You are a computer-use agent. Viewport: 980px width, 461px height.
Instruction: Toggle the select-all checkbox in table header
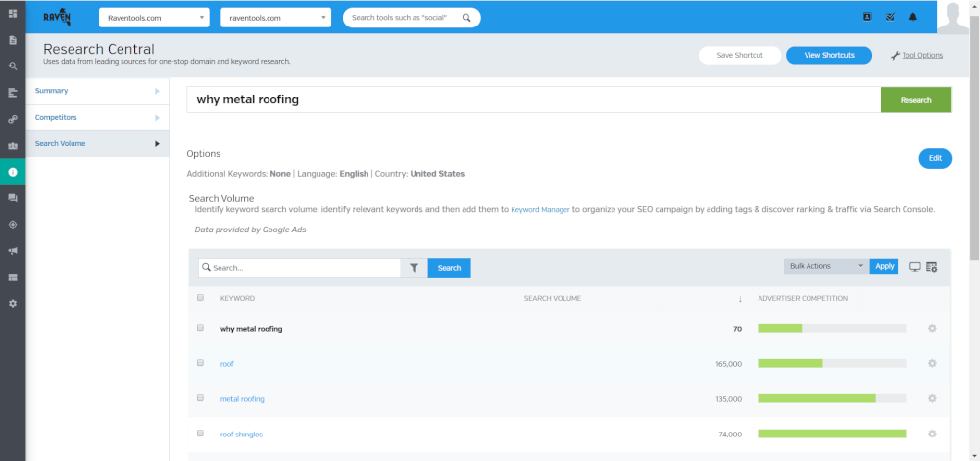(x=201, y=298)
